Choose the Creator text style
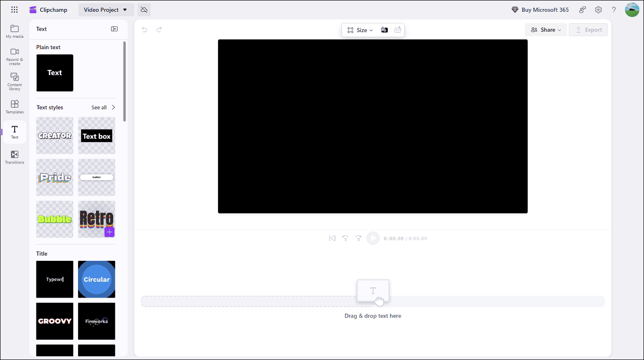The height and width of the screenshot is (360, 644). click(55, 136)
